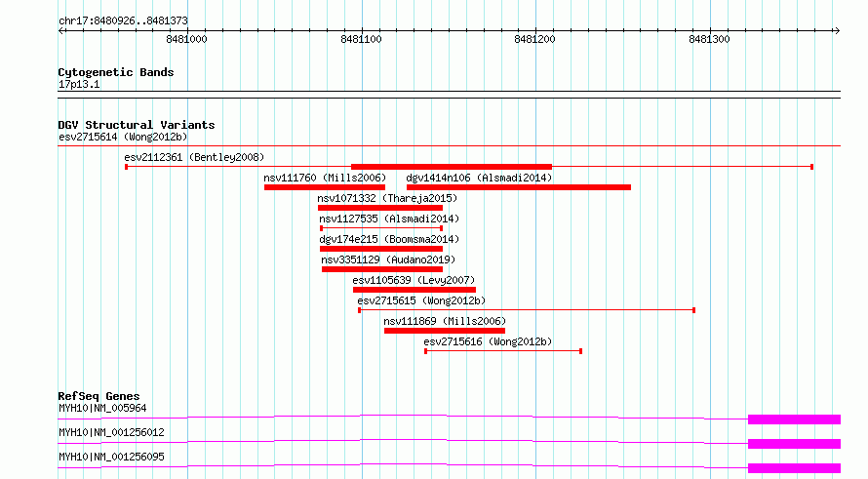Click the left arrow end of the ruler
This screenshot has height=479, width=868.
click(60, 30)
